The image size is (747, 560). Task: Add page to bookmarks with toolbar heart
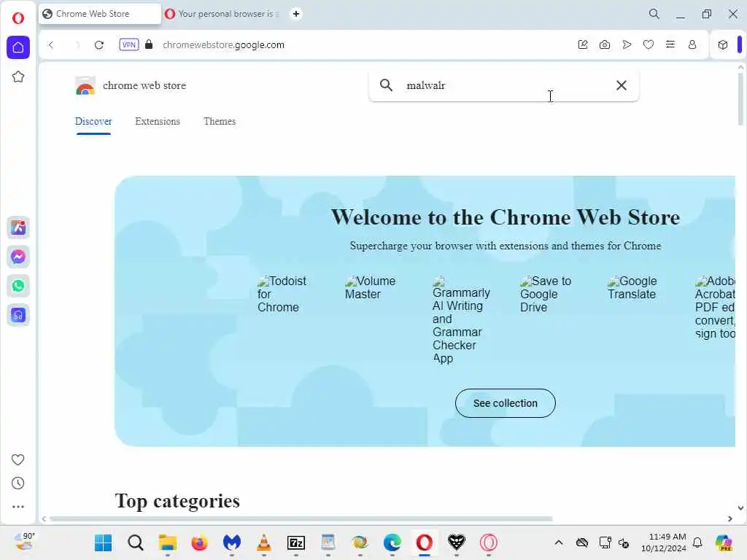(649, 44)
